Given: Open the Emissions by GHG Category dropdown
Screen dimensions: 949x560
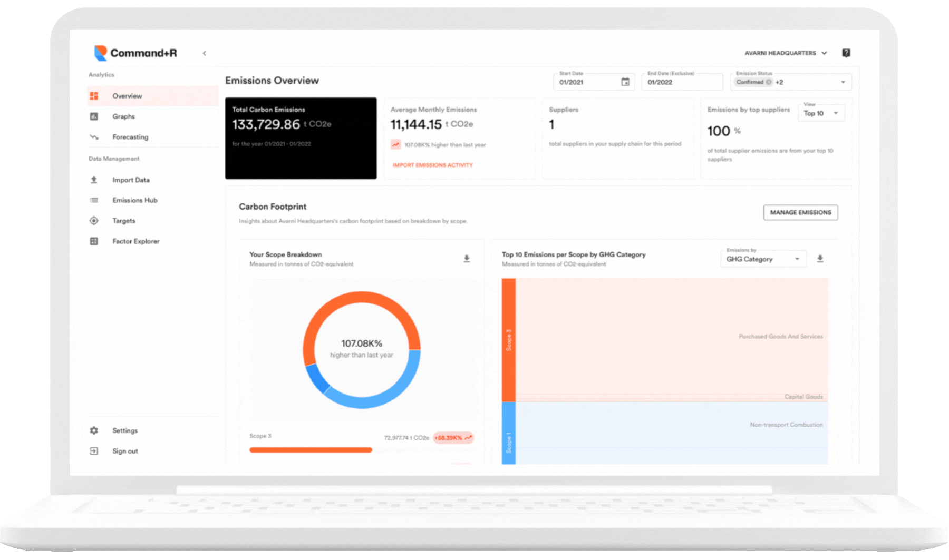Looking at the screenshot, I should pyautogui.click(x=763, y=258).
